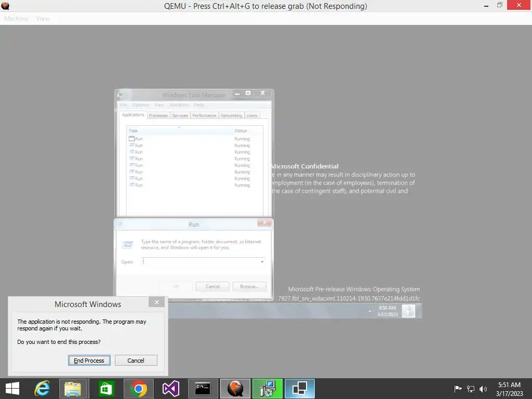Open Task Manager View menu

coord(159,105)
